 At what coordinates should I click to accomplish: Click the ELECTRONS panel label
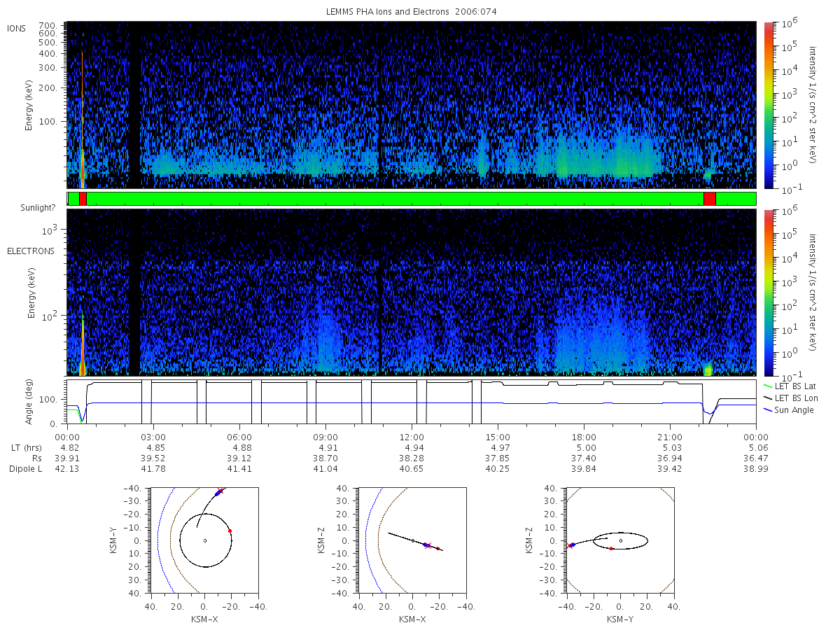pos(30,251)
